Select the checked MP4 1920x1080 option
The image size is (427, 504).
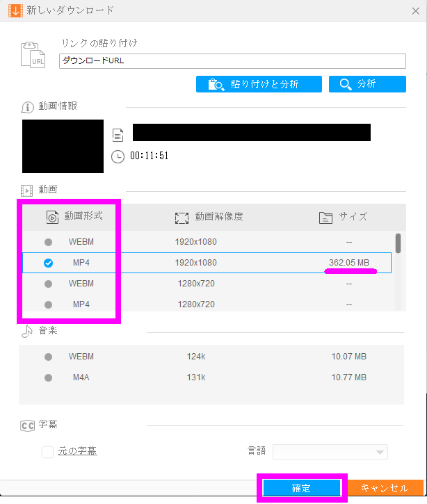click(48, 263)
